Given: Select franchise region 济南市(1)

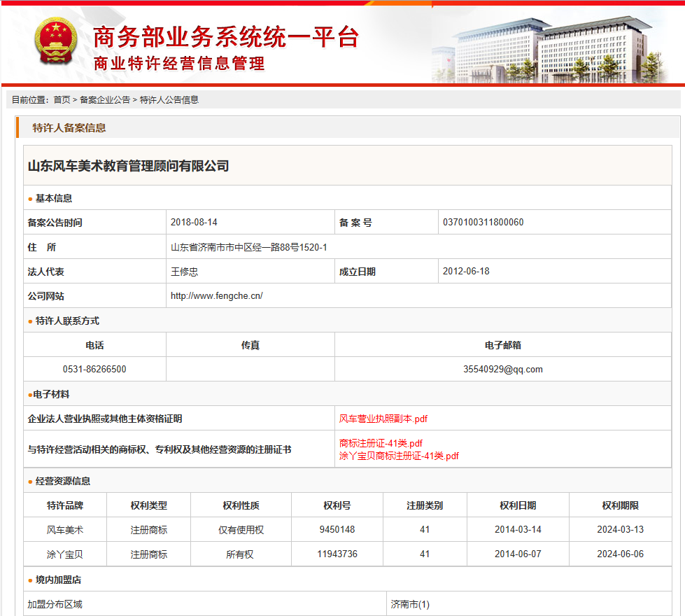Looking at the screenshot, I should click(410, 604).
